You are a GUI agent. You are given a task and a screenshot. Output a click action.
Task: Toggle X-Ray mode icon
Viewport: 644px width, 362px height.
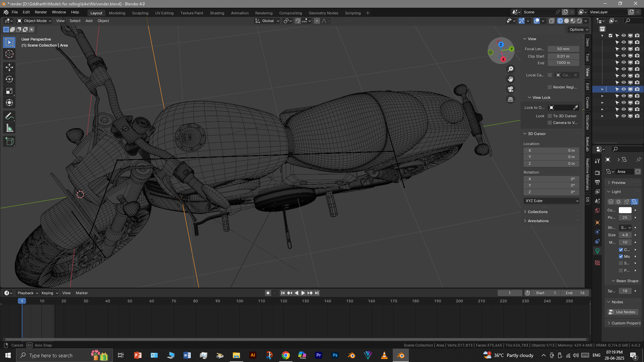552,21
